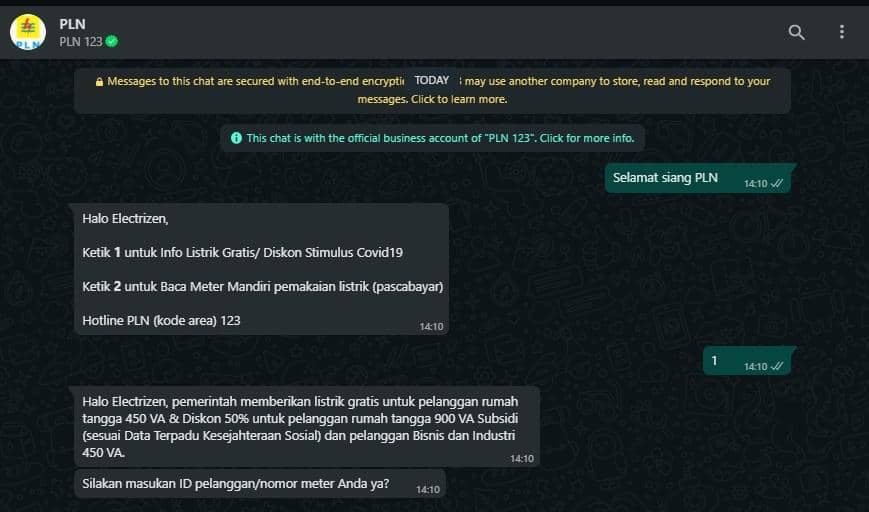Open search in the PLN chat
The height and width of the screenshot is (512, 869).
pos(796,32)
